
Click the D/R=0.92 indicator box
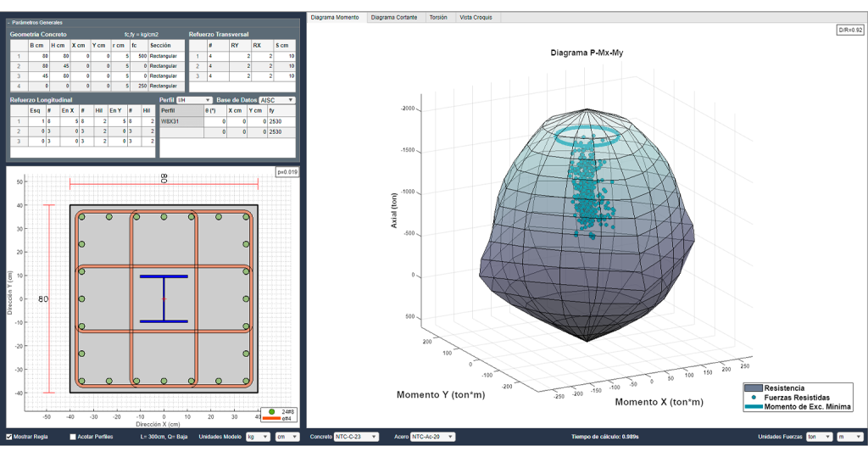849,30
